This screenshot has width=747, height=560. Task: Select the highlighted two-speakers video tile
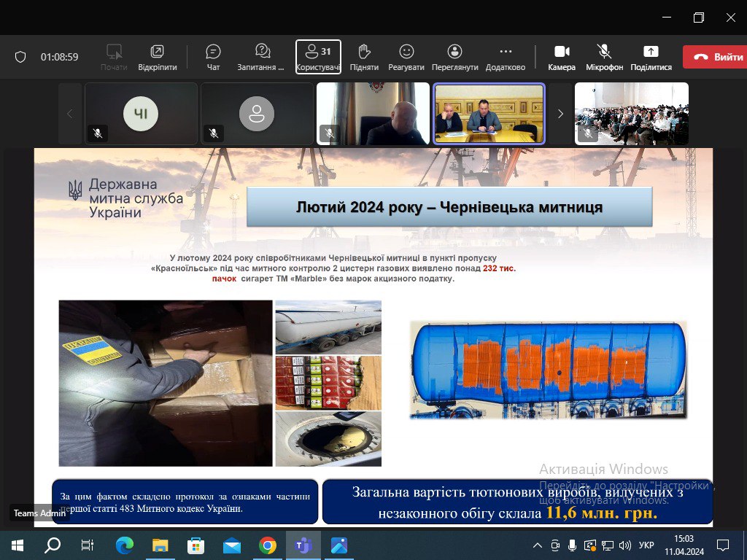[489, 114]
